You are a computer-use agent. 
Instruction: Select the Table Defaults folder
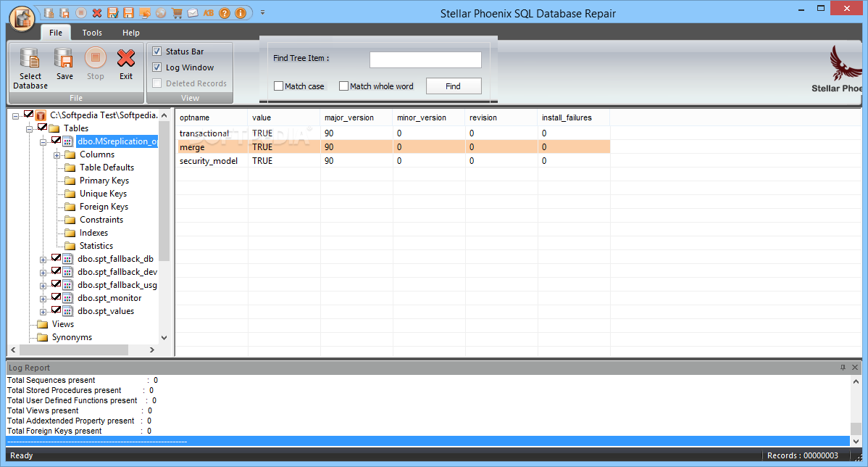pos(107,168)
